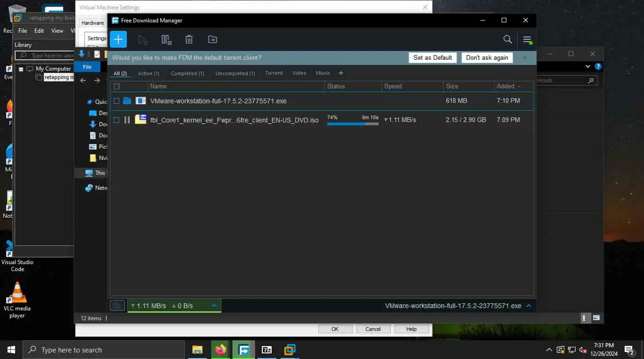Viewport: 644px width, 359px height.
Task: Select the Video filter tab
Action: (x=299, y=73)
